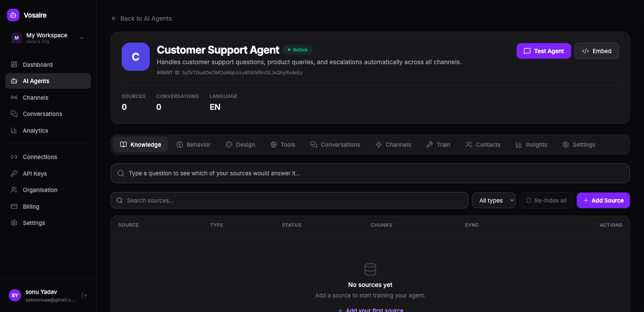Image resolution: width=644 pixels, height=312 pixels.
Task: Select AI Agents in the sidebar
Action: click(x=48, y=81)
